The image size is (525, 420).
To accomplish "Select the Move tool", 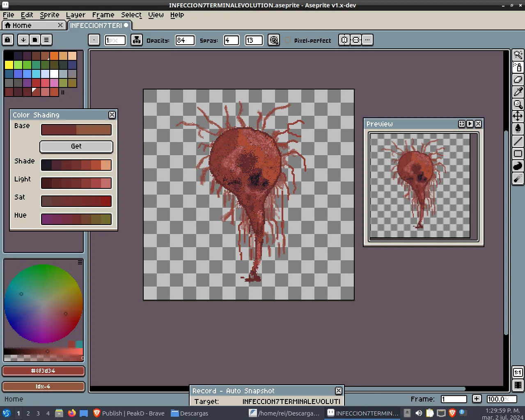I will click(518, 116).
